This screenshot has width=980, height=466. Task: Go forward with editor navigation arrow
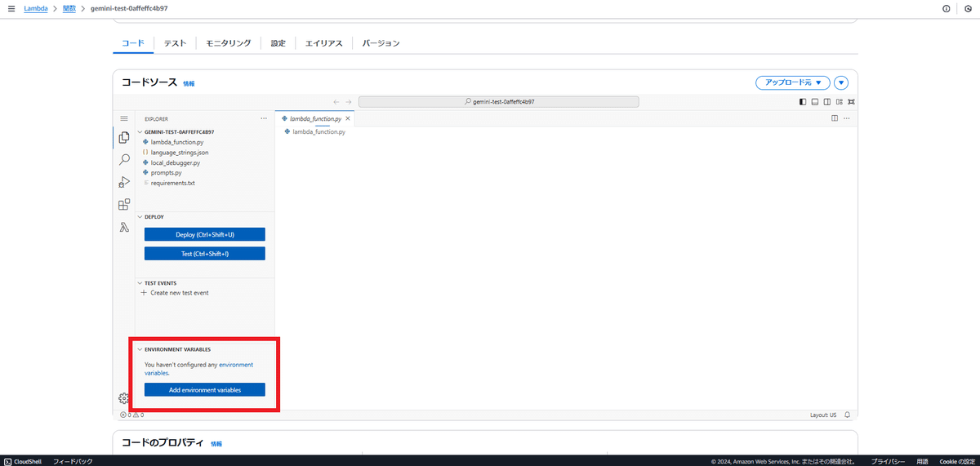pyautogui.click(x=349, y=102)
